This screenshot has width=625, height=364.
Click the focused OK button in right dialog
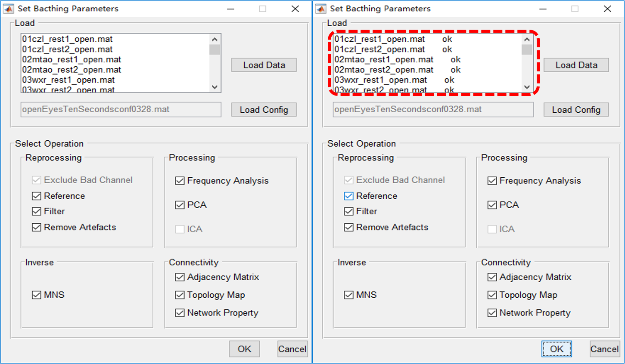557,349
